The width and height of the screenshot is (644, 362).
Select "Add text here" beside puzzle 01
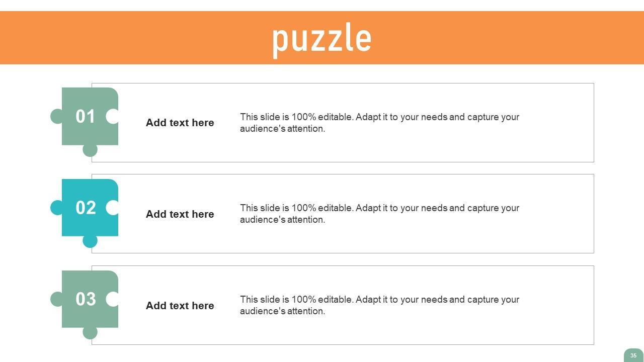180,123
